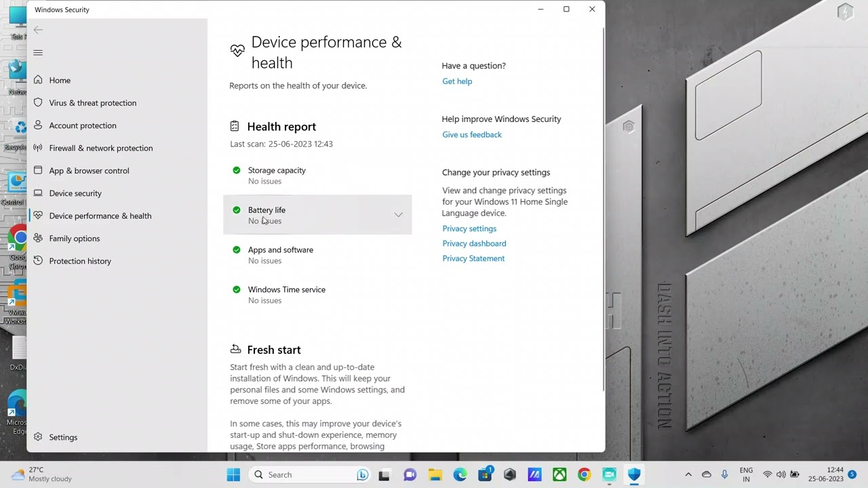Screen dimensions: 868x488
Task: Click the Health report clipboard icon
Action: (235, 126)
